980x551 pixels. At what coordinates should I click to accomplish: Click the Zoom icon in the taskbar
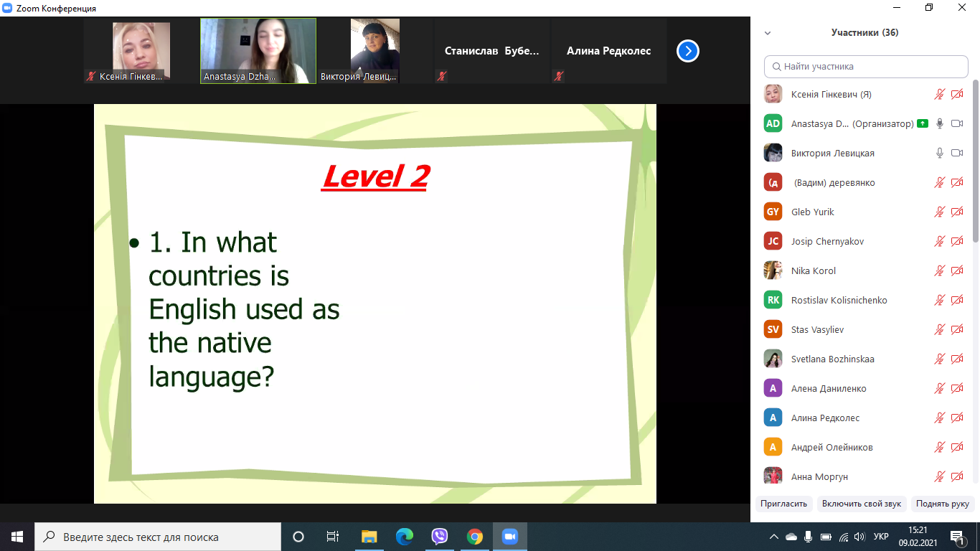[x=510, y=537]
